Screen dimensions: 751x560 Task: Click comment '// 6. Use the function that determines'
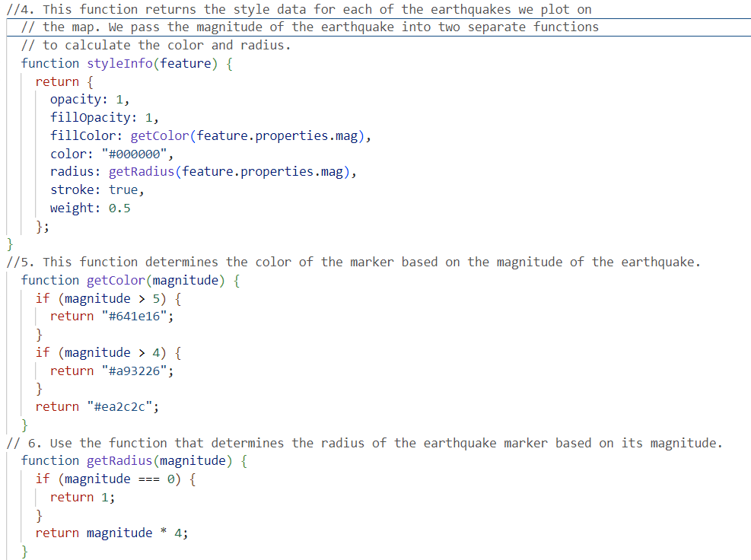364,443
